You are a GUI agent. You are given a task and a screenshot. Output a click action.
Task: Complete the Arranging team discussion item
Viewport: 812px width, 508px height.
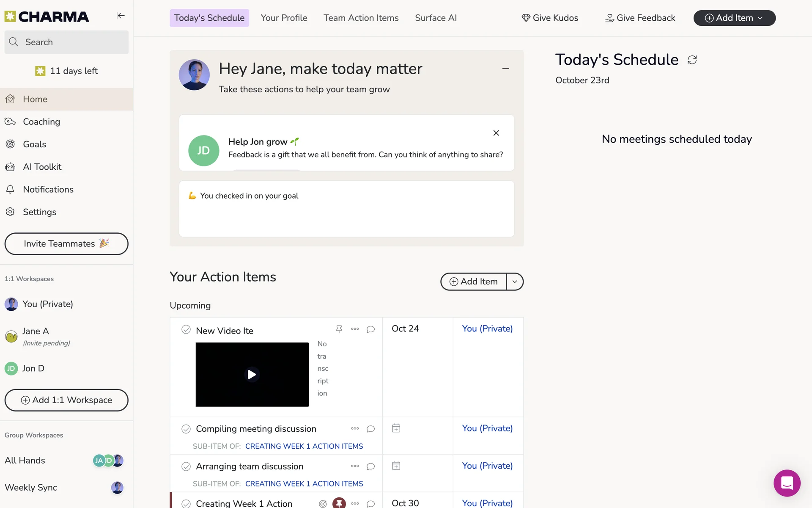coord(186,467)
